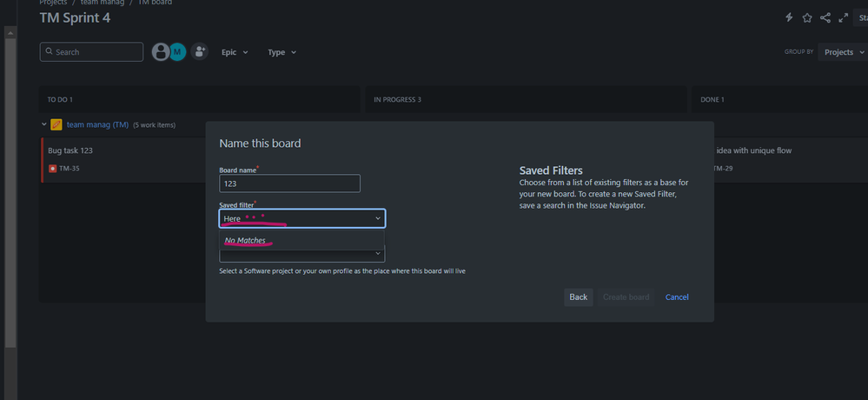This screenshot has height=400, width=868.
Task: Cancel the Name this board dialog
Action: point(677,297)
